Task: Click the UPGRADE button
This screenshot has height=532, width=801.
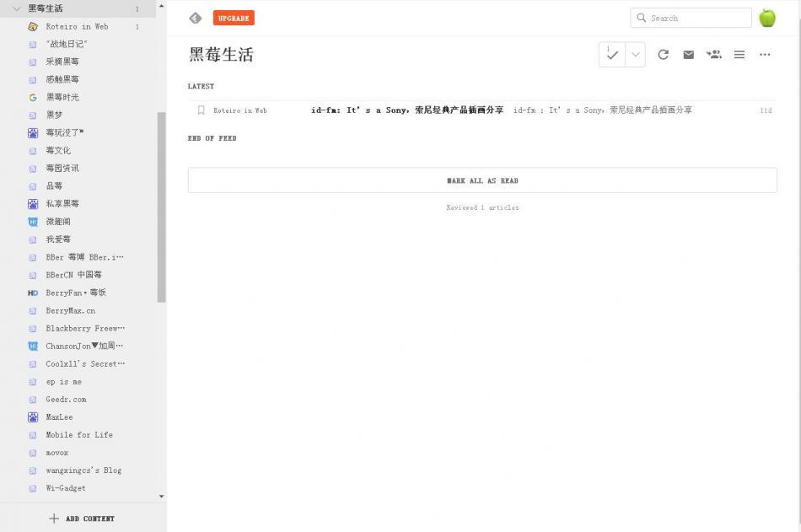Action: (x=233, y=17)
